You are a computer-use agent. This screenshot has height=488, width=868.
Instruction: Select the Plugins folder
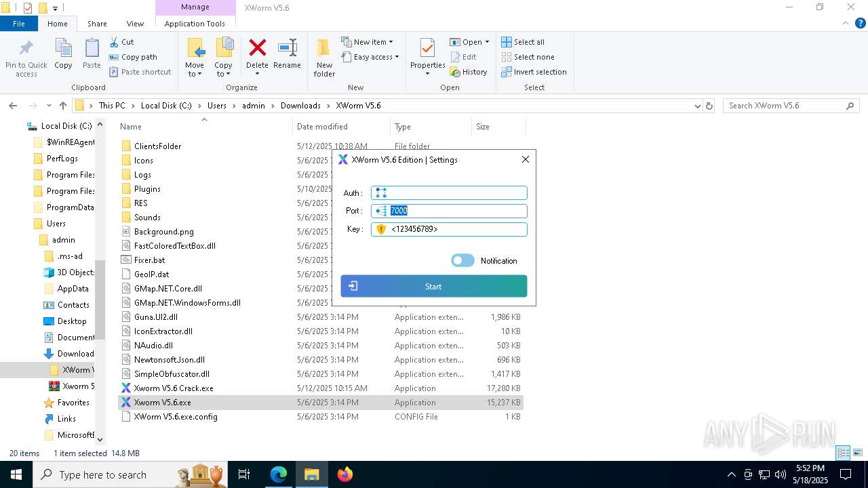(147, 189)
